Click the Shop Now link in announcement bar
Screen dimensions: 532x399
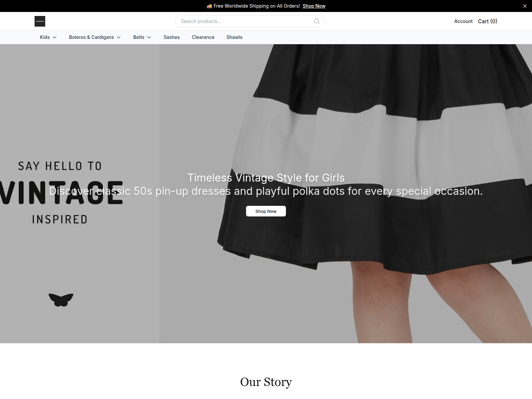314,6
